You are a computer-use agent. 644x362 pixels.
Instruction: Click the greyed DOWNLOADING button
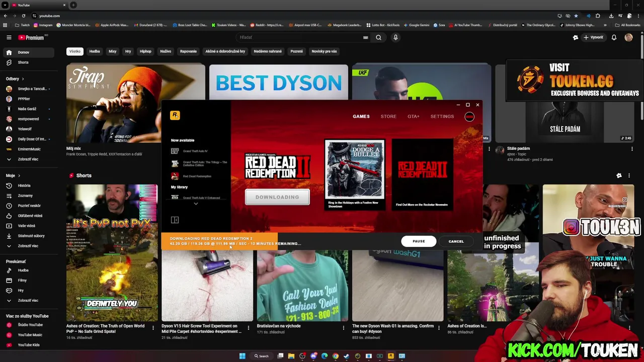277,197
